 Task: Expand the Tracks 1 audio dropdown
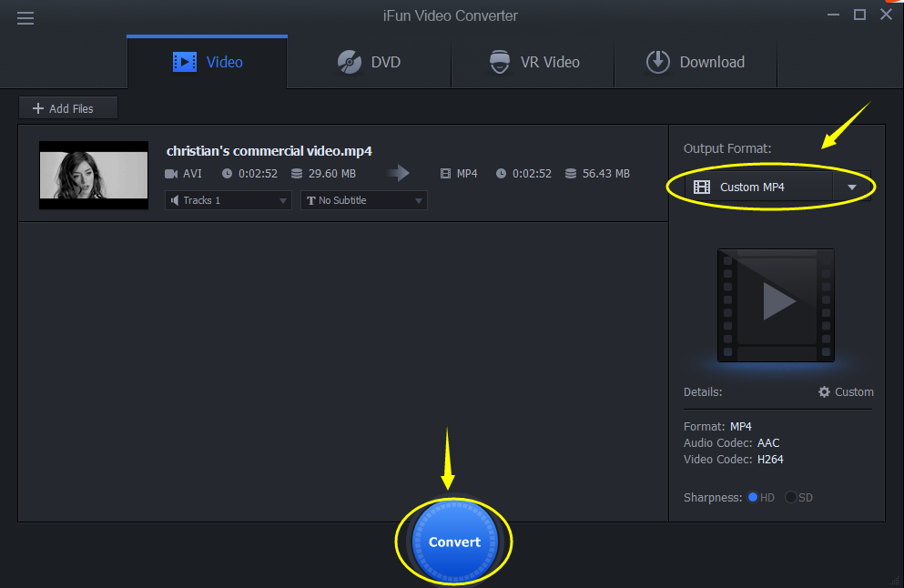pyautogui.click(x=229, y=200)
